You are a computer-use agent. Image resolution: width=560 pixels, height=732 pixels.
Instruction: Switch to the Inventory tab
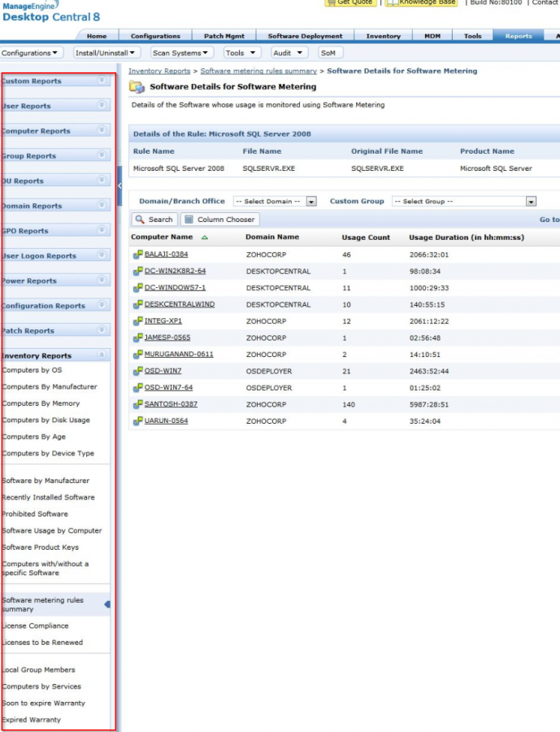383,36
